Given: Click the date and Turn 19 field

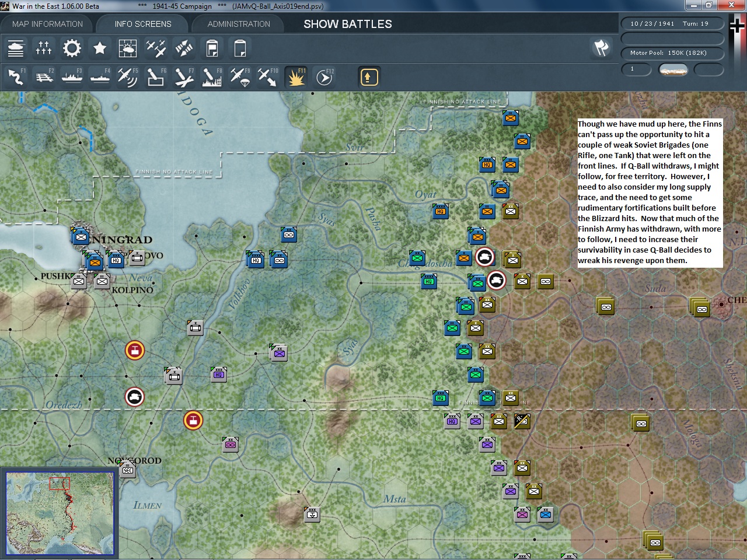Looking at the screenshot, I should tap(672, 24).
